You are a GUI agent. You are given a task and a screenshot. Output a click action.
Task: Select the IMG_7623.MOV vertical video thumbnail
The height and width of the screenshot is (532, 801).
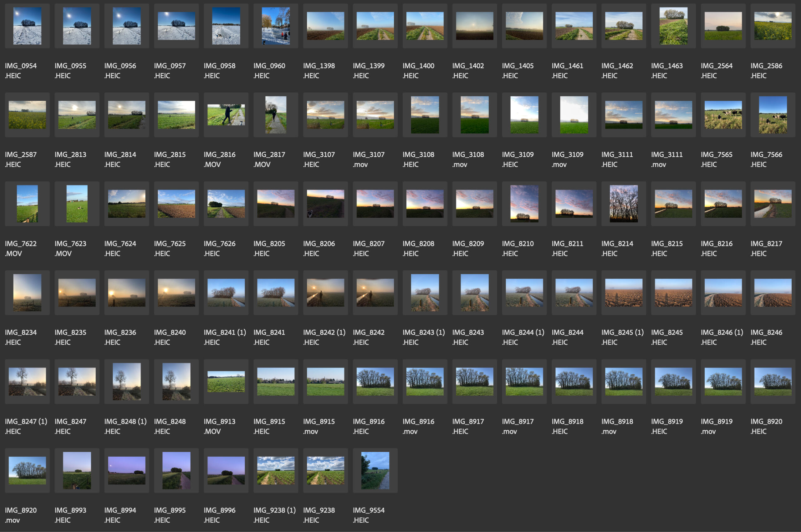click(x=77, y=204)
